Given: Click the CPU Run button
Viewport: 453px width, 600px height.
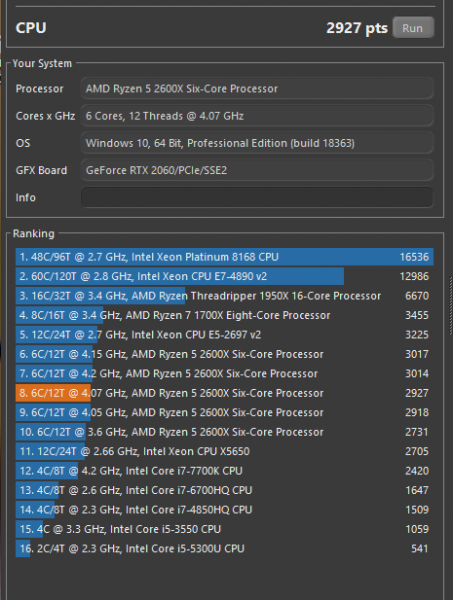Looking at the screenshot, I should pyautogui.click(x=413, y=28).
